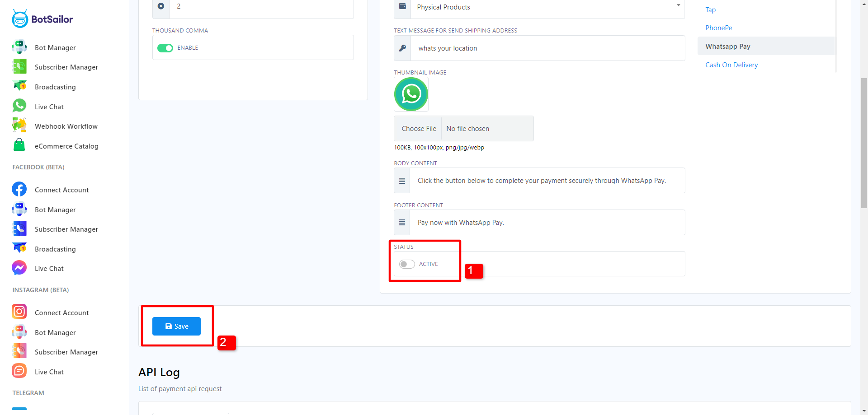Screen dimensions: 868x415
Task: Click the WhatsApp thumbnail image preview
Action: (x=411, y=94)
